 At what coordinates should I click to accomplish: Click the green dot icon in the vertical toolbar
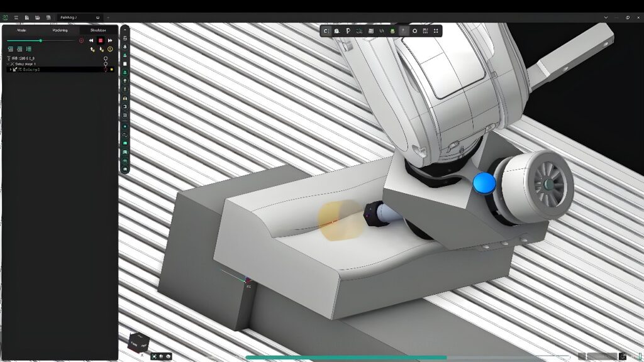coord(125,126)
